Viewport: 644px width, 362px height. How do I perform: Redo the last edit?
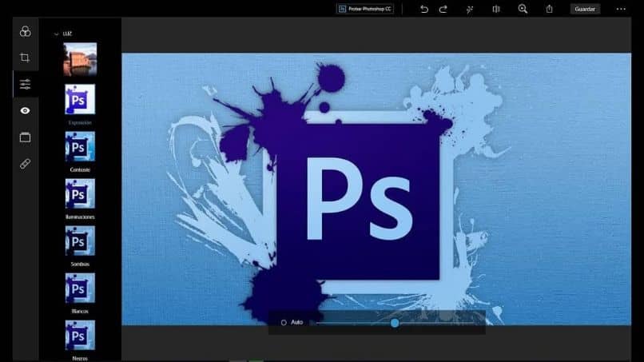pos(443,9)
